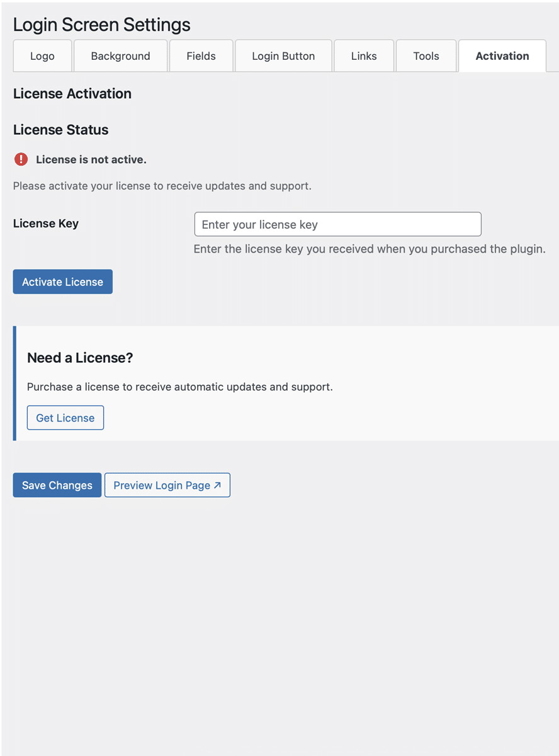Screen dimensions: 559x756
Task: Click the Activate License button
Action: click(63, 282)
